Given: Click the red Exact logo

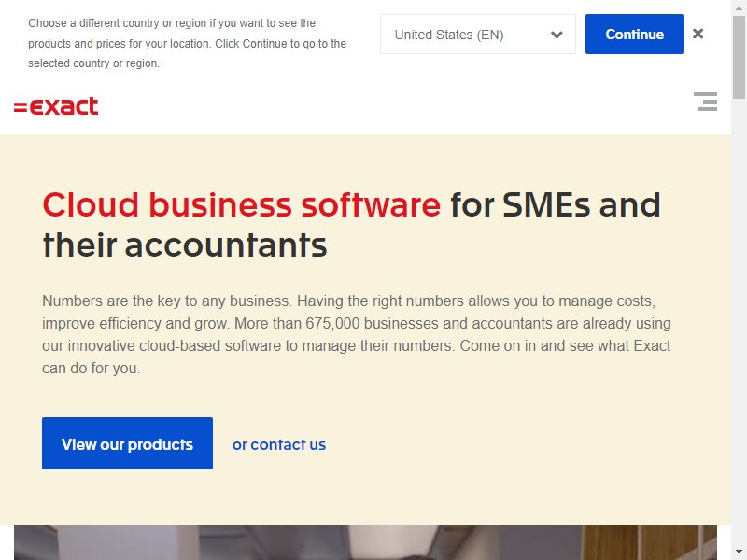Looking at the screenshot, I should point(56,106).
